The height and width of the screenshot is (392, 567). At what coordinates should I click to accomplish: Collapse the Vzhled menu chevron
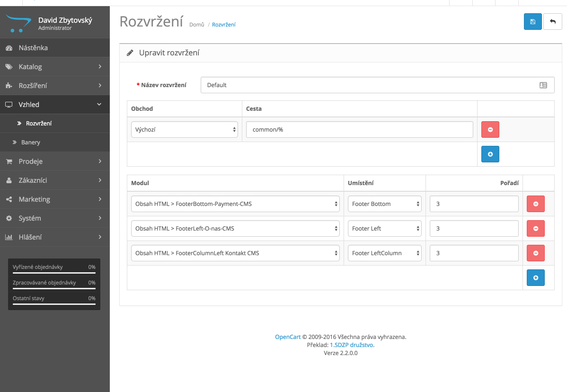pos(99,105)
